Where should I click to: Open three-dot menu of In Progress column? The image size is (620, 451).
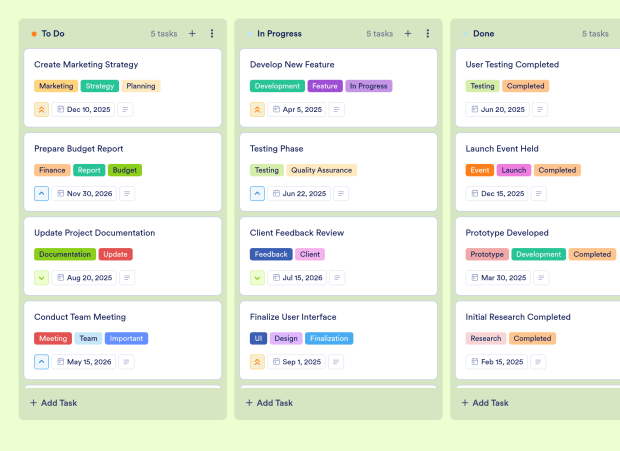click(428, 33)
